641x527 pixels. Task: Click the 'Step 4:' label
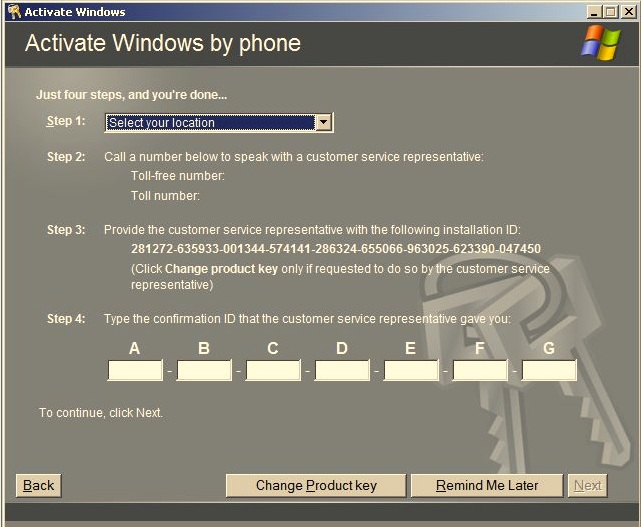pos(66,318)
